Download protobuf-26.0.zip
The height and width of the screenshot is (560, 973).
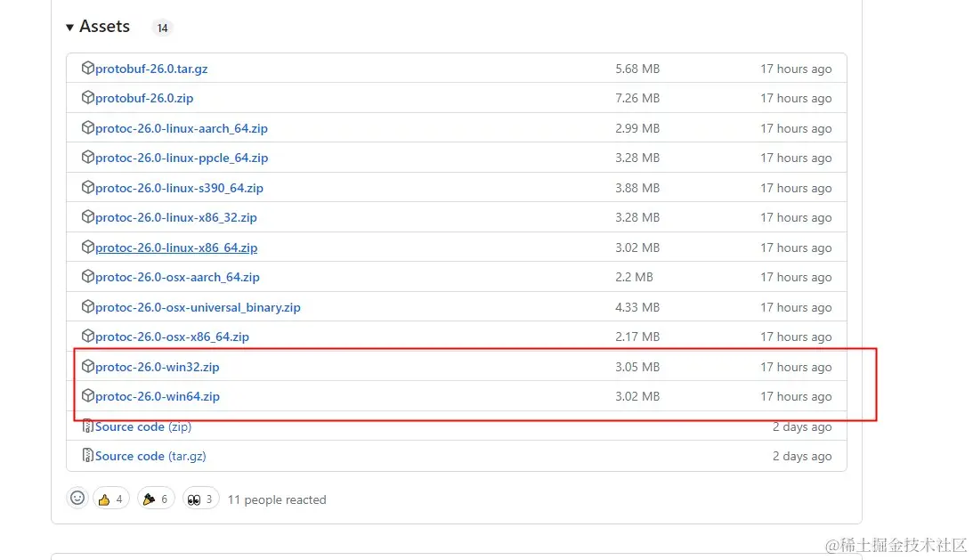click(x=144, y=98)
